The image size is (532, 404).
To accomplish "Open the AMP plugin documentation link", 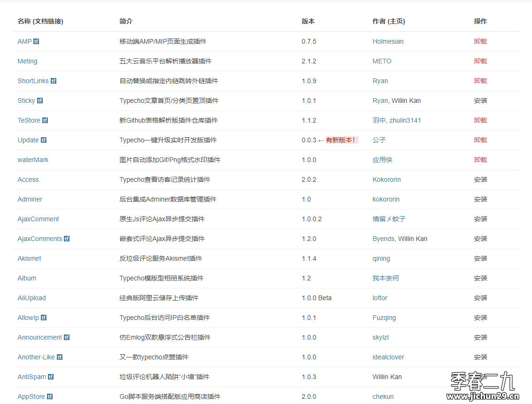I will 25,41.
